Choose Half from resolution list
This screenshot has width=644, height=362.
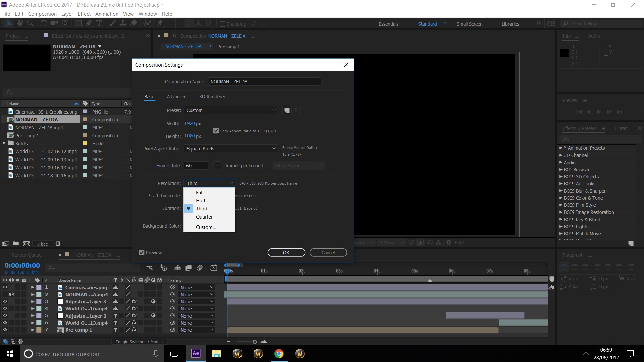209,201
